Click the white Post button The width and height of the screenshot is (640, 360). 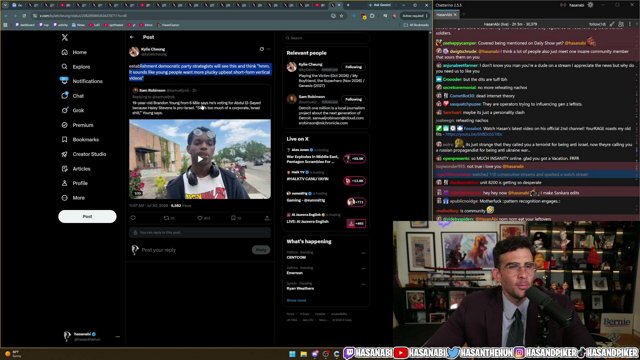[87, 216]
